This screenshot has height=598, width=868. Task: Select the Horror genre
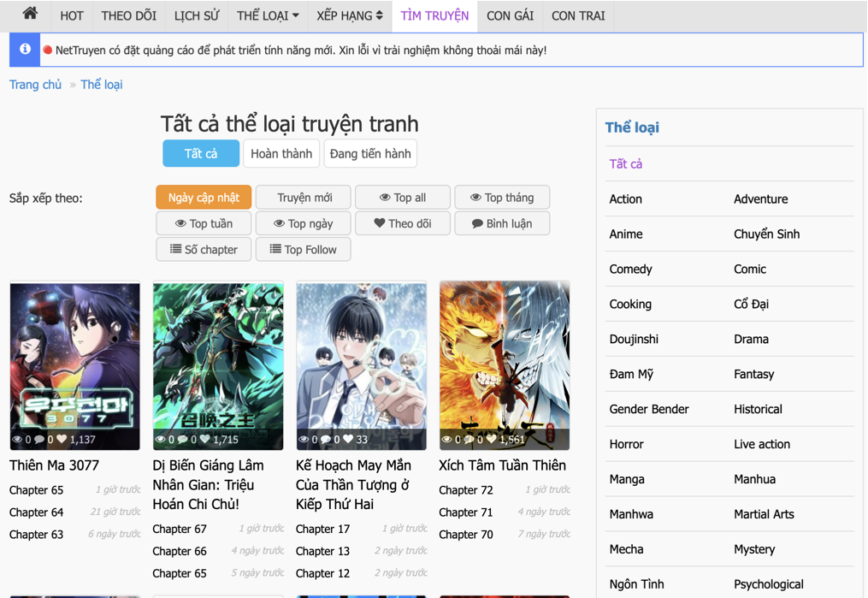[x=627, y=444]
